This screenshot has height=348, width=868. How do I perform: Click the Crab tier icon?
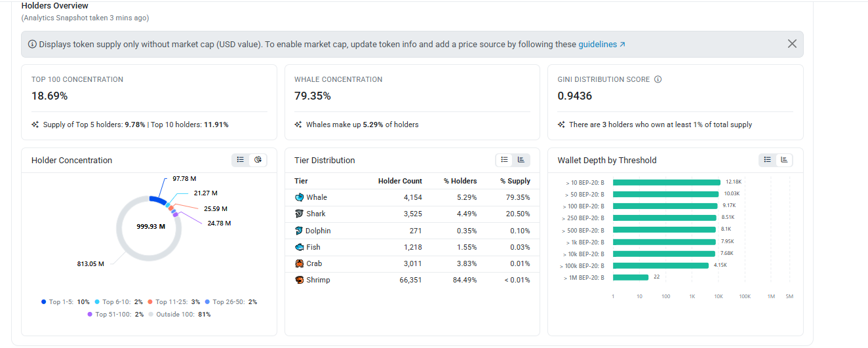[x=300, y=263]
